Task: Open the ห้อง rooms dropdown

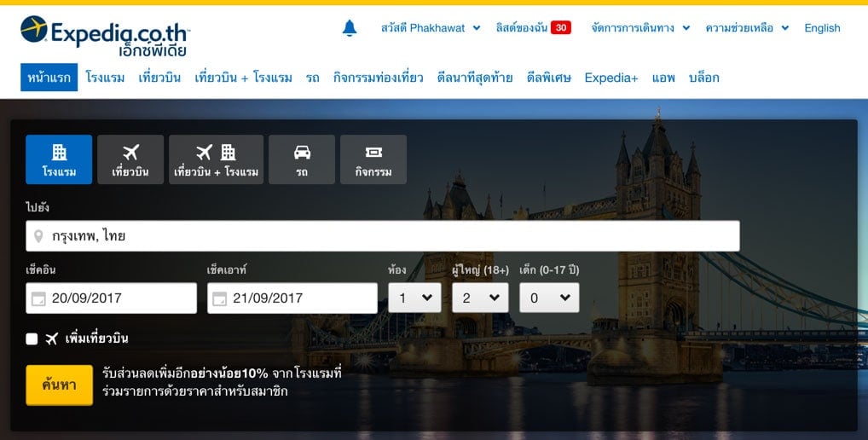Action: point(414,298)
